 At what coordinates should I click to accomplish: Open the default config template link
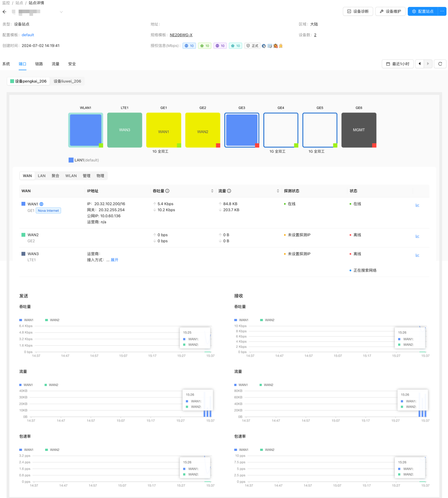(x=28, y=35)
